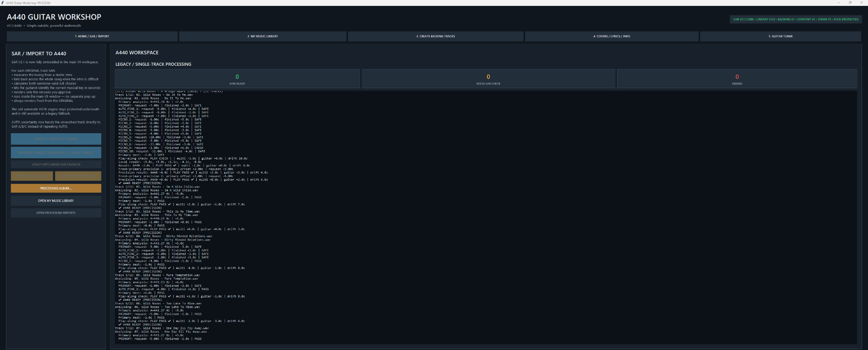This screenshot has height=350, width=868.
Task: Click log line 'Track 2/12: 02. Wild Roses - Im A Wild Child.wav'
Action: (157, 187)
